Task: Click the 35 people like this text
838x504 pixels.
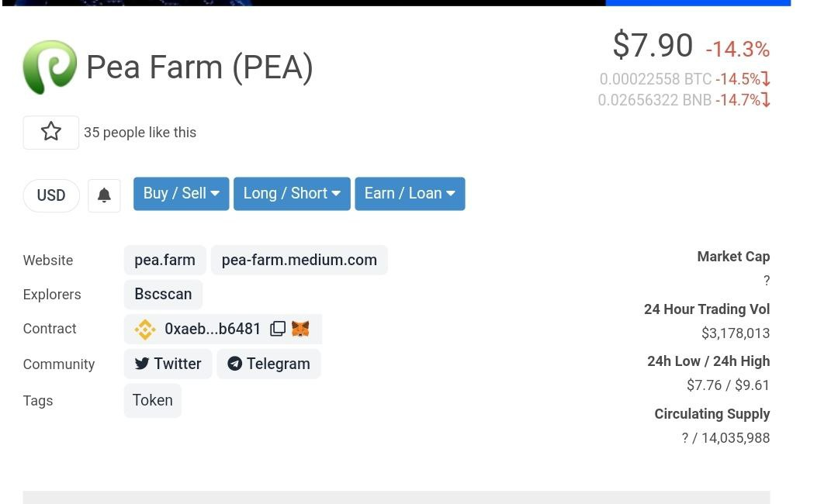Action: 140,133
